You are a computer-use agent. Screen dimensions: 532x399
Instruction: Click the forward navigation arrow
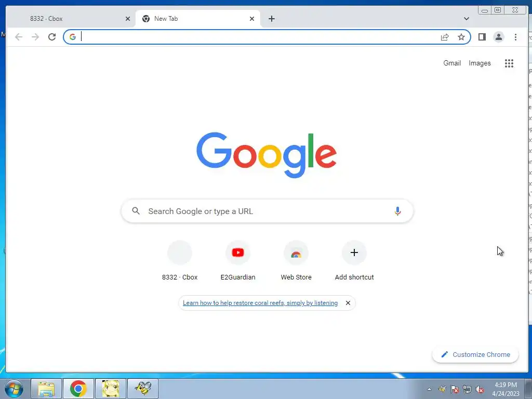pyautogui.click(x=35, y=37)
